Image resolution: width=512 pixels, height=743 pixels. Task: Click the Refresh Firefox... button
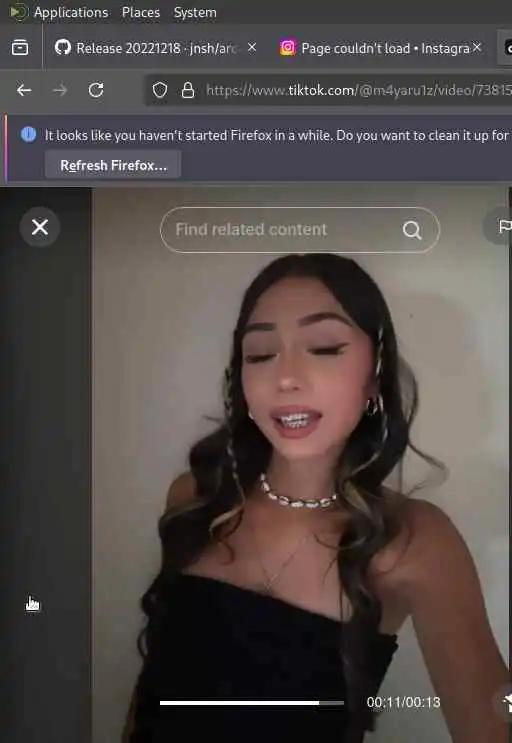click(x=113, y=165)
